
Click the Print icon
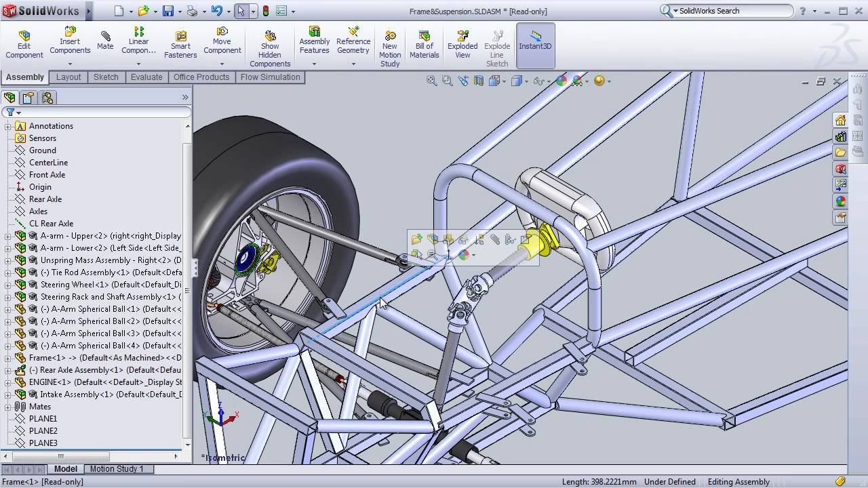click(192, 11)
